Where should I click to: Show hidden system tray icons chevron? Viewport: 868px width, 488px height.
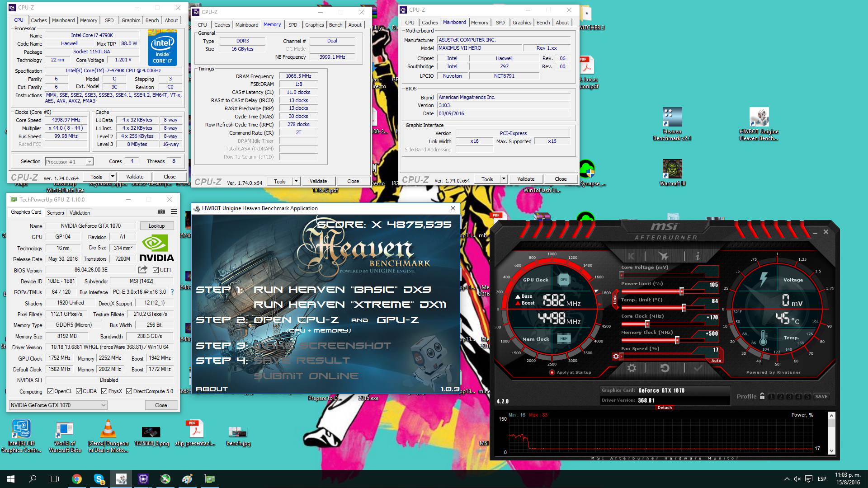(x=787, y=479)
